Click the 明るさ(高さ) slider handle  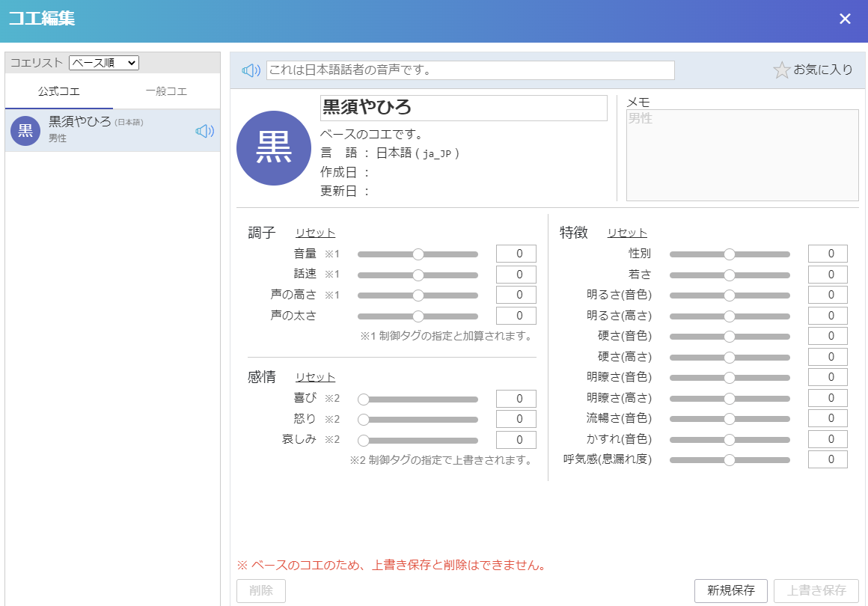click(730, 316)
